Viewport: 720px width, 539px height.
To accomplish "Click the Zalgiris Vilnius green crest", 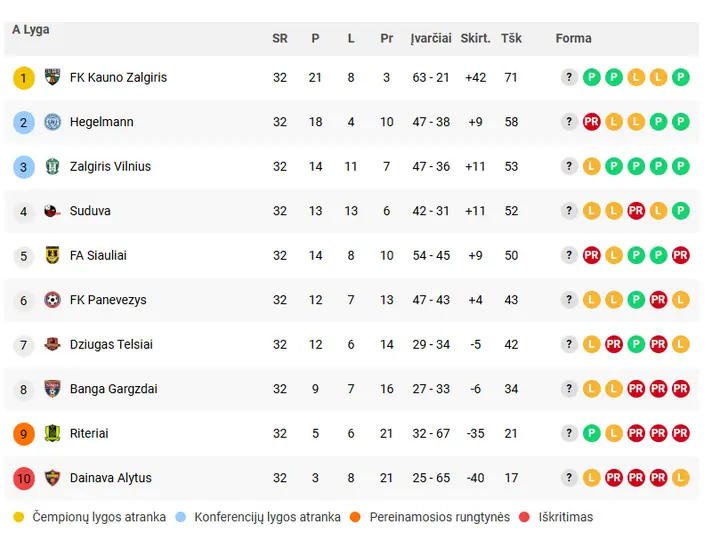I will pos(52,166).
